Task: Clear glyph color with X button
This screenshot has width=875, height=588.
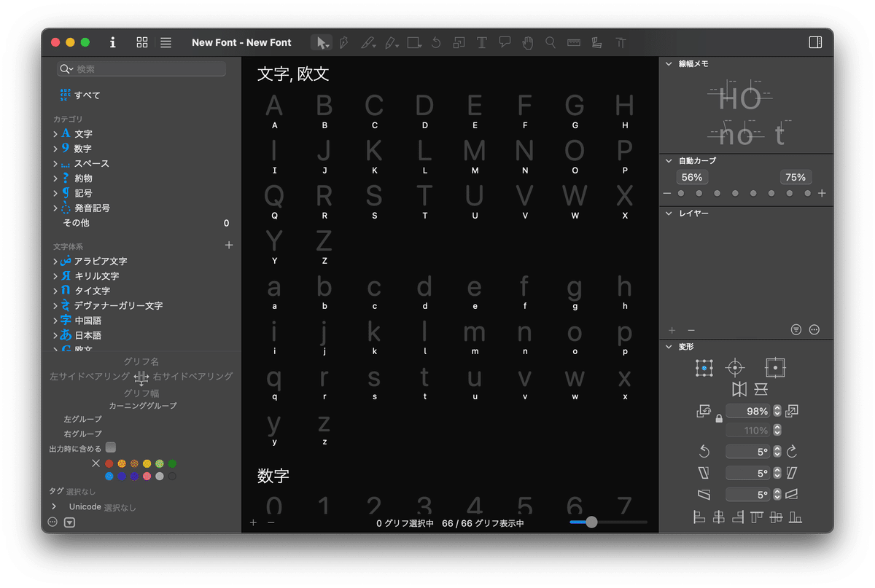Action: pos(96,463)
